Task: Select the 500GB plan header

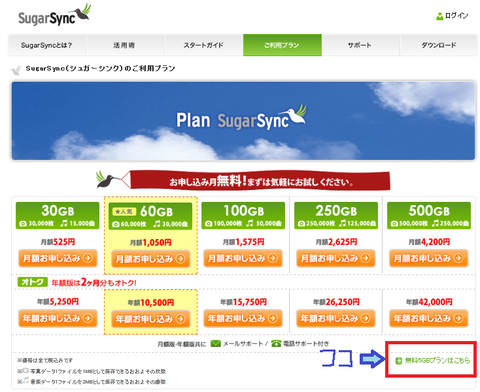Action: (429, 215)
